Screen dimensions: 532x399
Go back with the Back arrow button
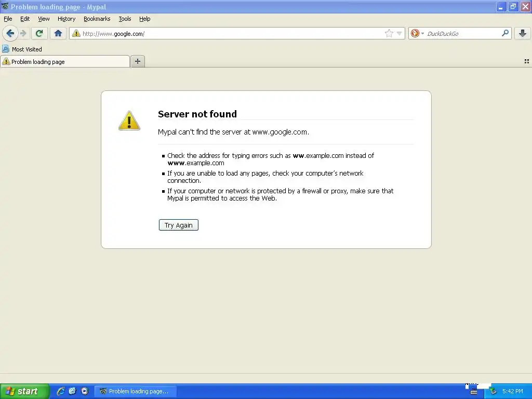coord(10,33)
